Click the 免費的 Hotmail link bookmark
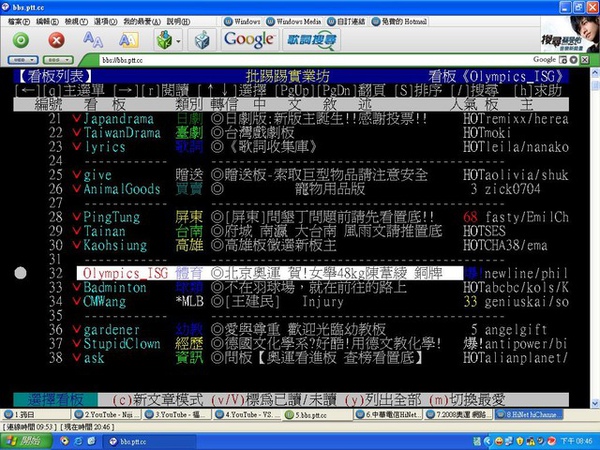 point(399,21)
